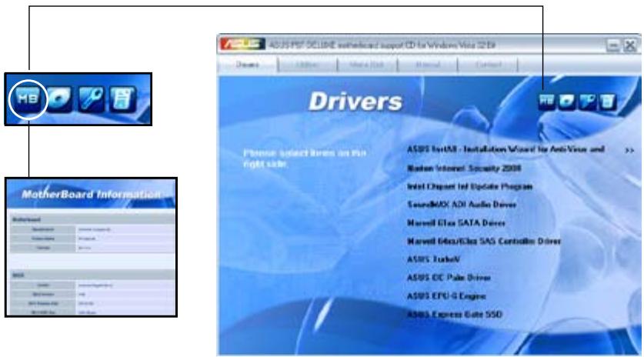Install Marvell 64xx/63xx SAS Controller Driver

point(484,241)
